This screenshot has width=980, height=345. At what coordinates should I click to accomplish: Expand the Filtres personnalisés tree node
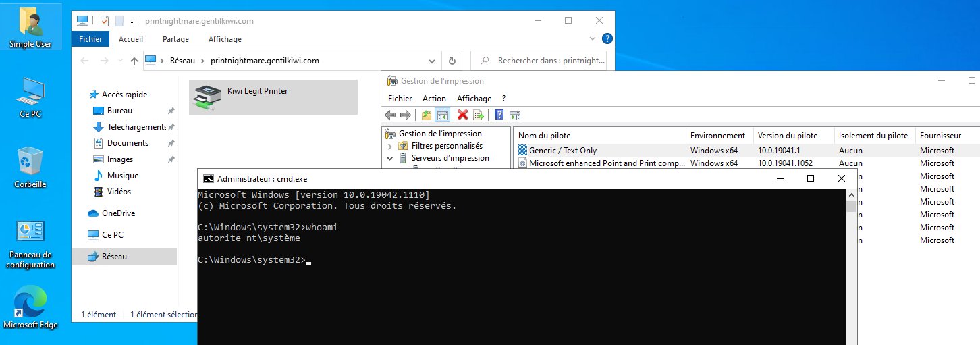[x=390, y=146]
